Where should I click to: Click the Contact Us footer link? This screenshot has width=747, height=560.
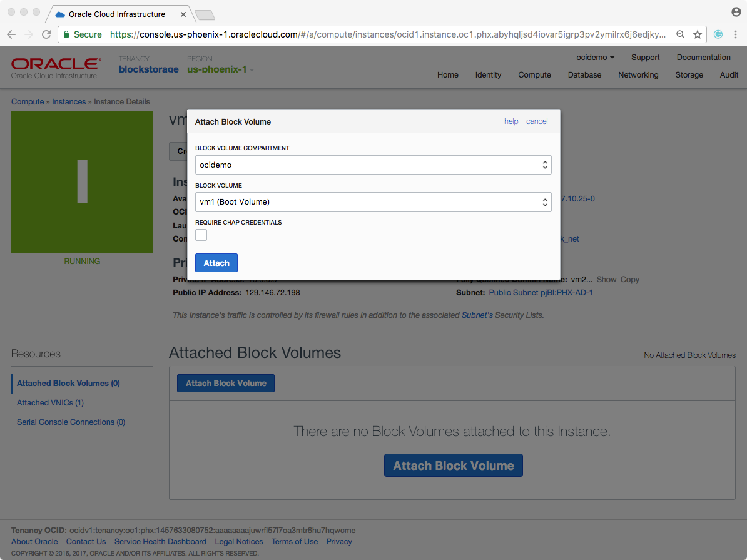tap(86, 541)
